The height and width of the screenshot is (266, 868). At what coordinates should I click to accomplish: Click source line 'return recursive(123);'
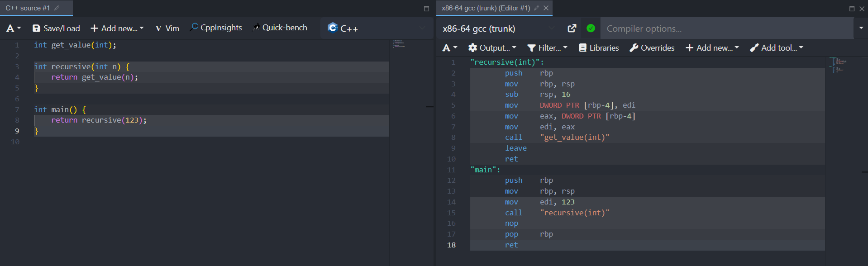click(x=99, y=120)
